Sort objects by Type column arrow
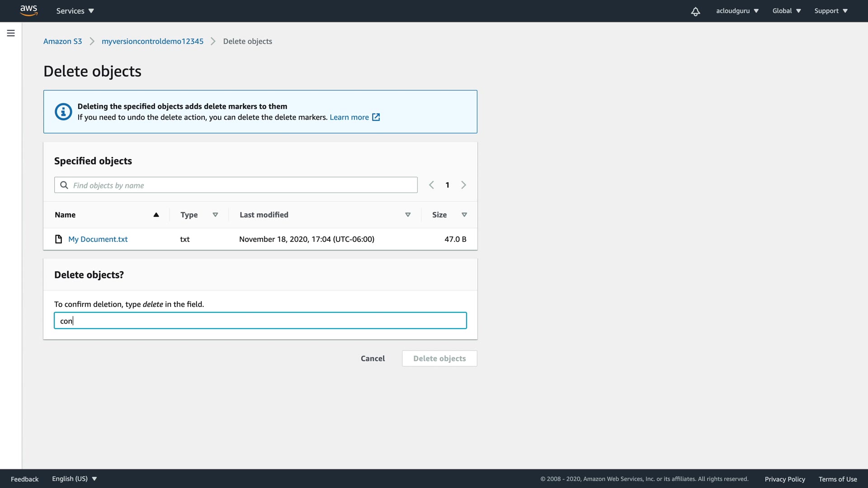The image size is (868, 488). coord(215,215)
